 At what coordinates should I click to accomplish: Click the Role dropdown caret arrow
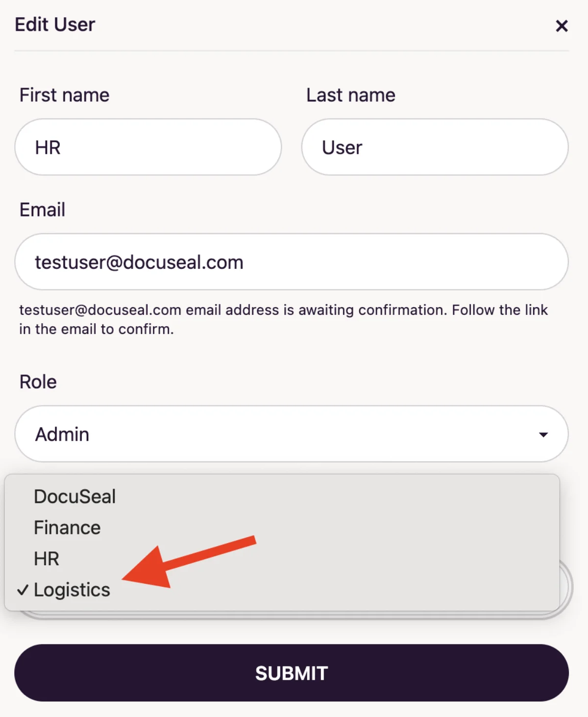[x=543, y=434]
